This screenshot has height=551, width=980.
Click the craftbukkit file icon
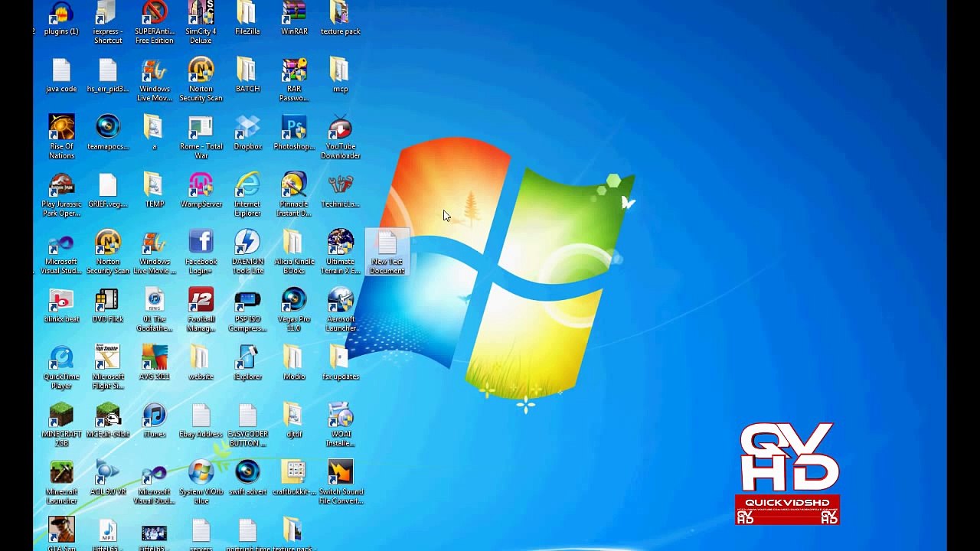[x=294, y=478]
